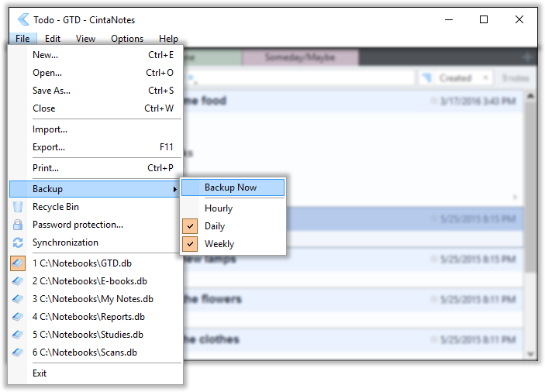Click the notebook icon beside E-books.db
Viewport: 545px width, 392px height.
coord(18,281)
